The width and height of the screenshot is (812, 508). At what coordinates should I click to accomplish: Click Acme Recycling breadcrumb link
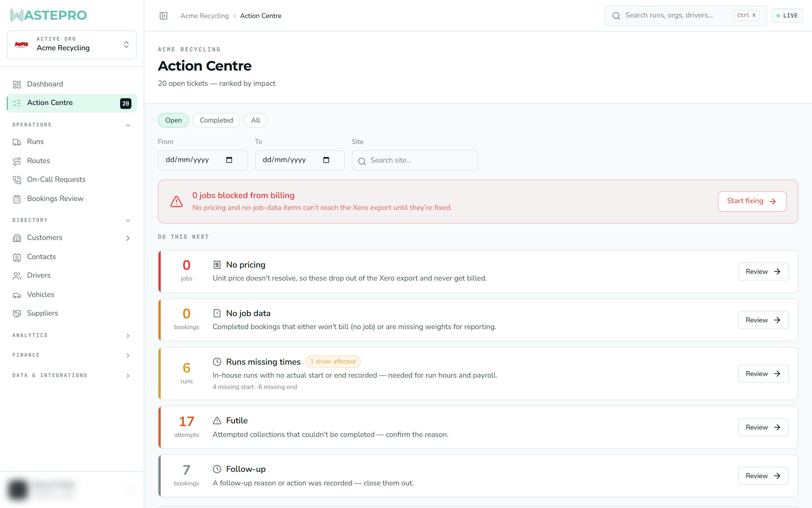pos(204,16)
